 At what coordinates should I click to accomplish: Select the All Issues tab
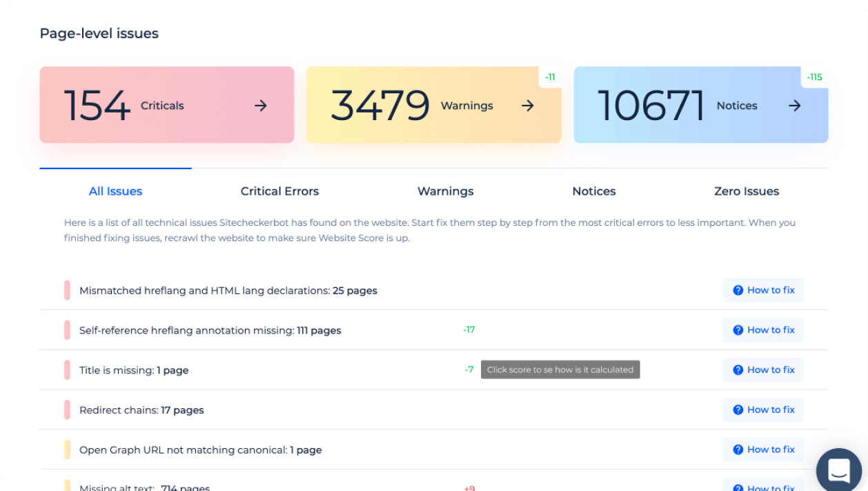115,191
